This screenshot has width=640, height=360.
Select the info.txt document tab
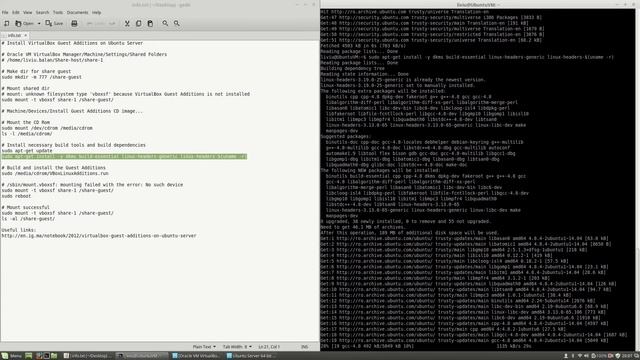coord(14,36)
